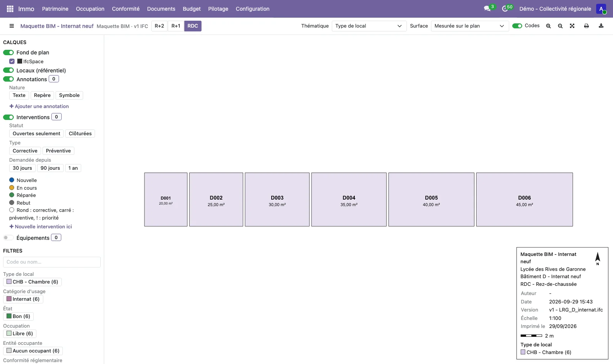
Task: Open the Thématique dropdown
Action: 369,26
